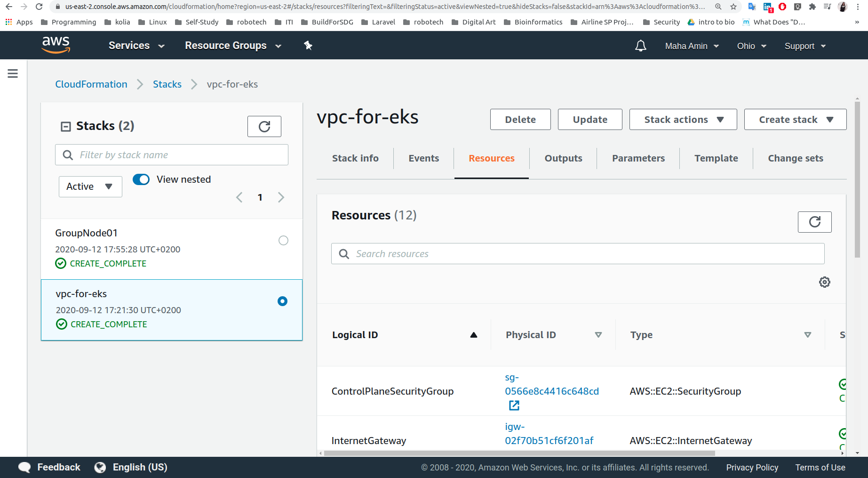The width and height of the screenshot is (868, 478).
Task: Switch to the Parameters tab
Action: click(638, 158)
